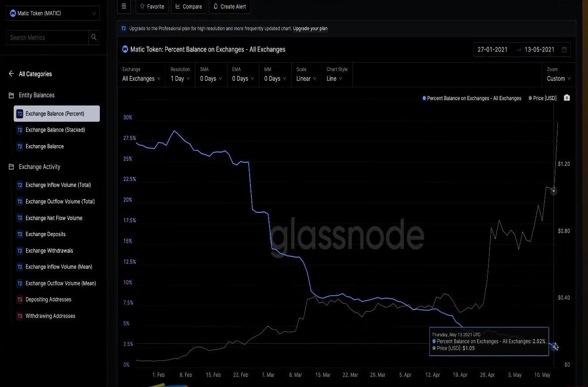The image size is (588, 387).
Task: Click the '27.5%' y-axis label
Action: point(129,138)
